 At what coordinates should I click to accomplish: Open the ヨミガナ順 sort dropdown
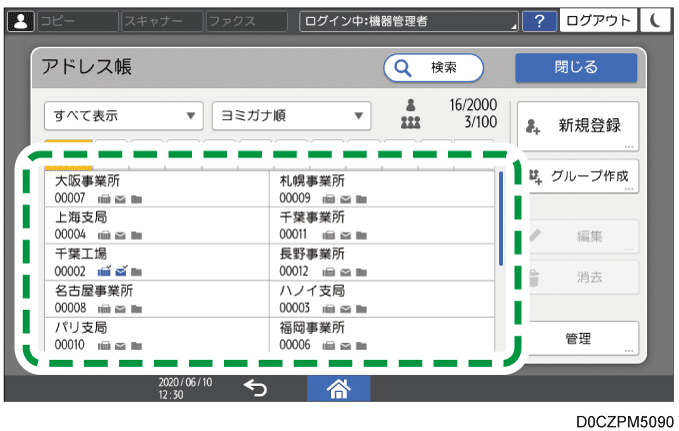click(291, 116)
